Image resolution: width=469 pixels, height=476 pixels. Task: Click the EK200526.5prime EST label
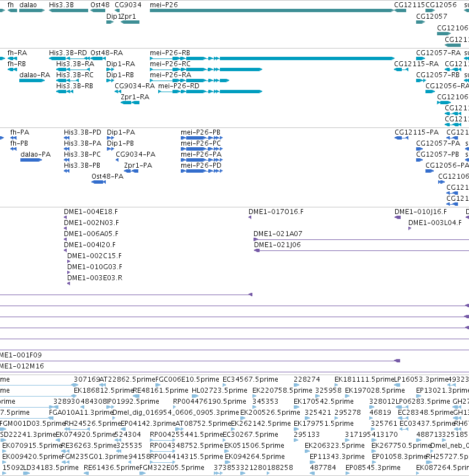(x=270, y=413)
